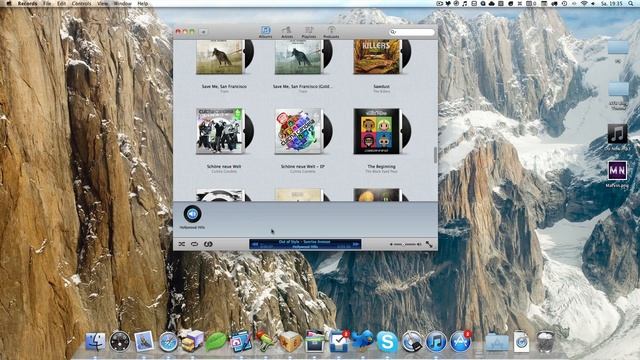Open the Window menu
The image size is (640, 360).
122,3
